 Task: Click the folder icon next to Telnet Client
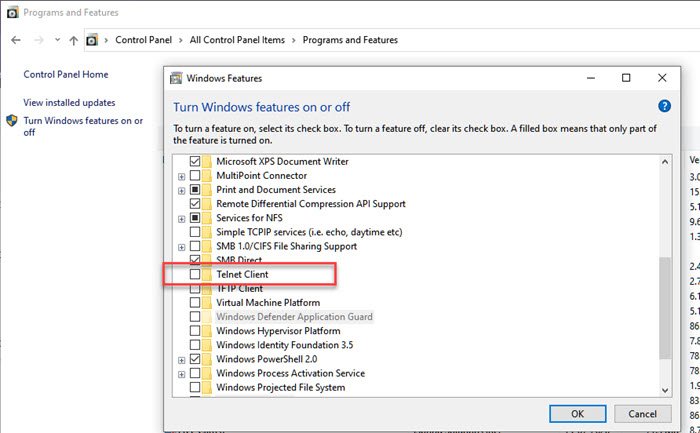click(207, 274)
